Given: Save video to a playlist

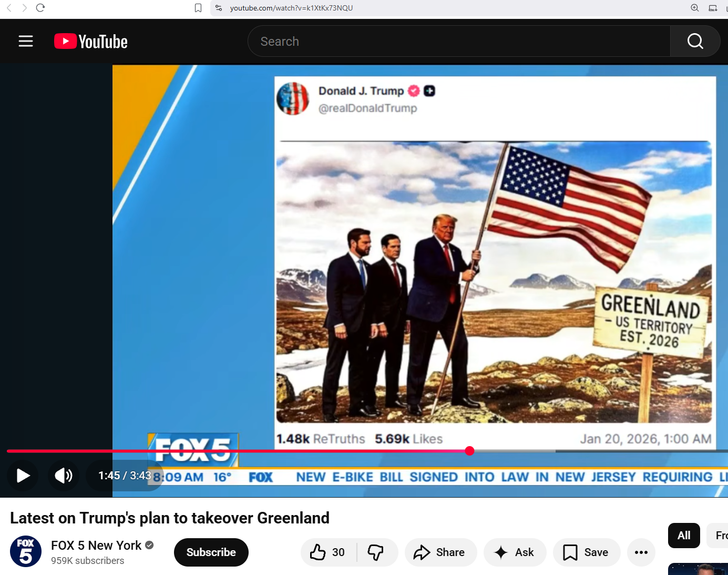Looking at the screenshot, I should 586,552.
